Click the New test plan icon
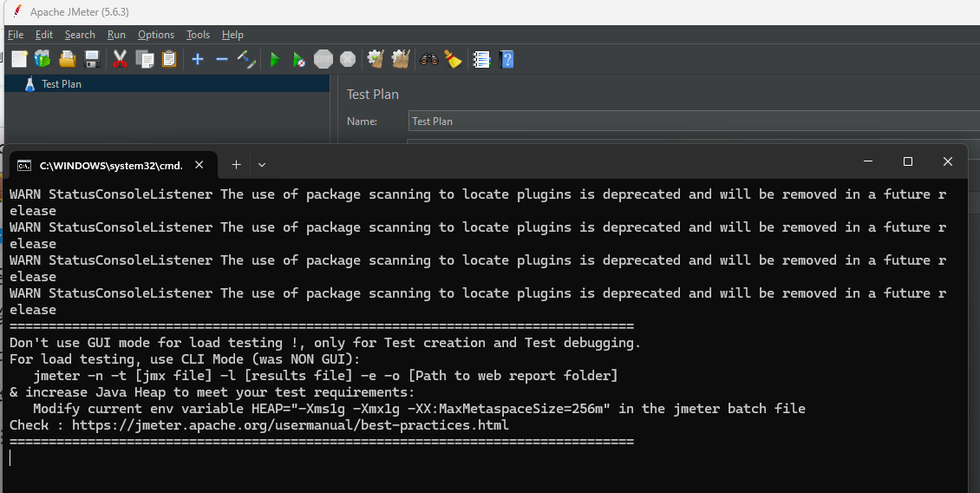The height and width of the screenshot is (493, 980). 19,59
